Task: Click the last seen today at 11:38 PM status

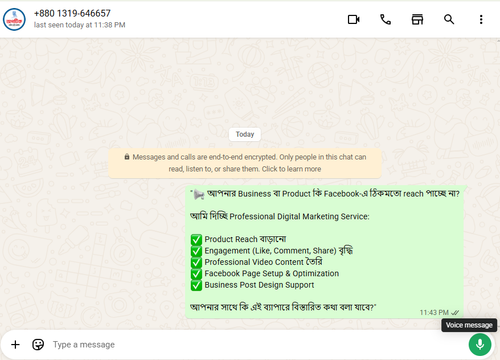Action: 79,25
